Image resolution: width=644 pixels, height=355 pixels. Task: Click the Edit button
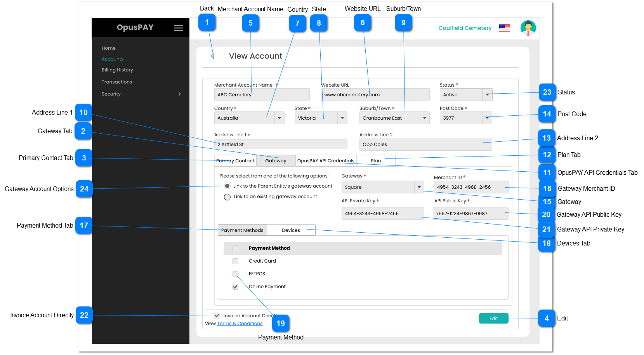(493, 318)
